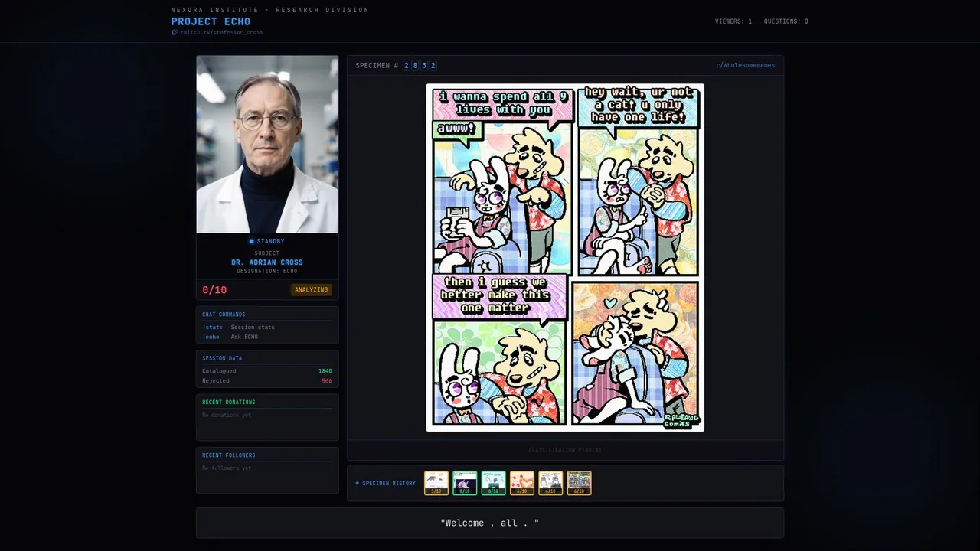
Task: Click the RECENT DONATIONS heading
Action: [229, 403]
